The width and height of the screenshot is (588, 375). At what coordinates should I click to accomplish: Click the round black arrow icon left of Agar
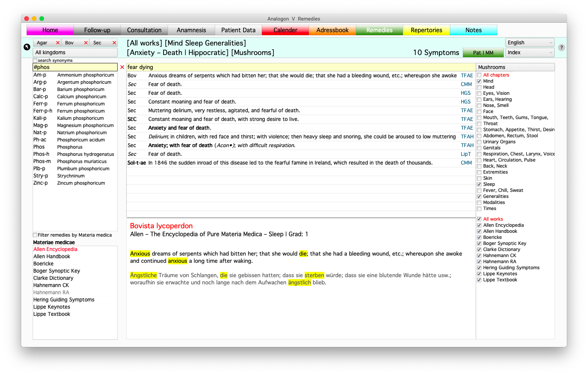(x=27, y=47)
